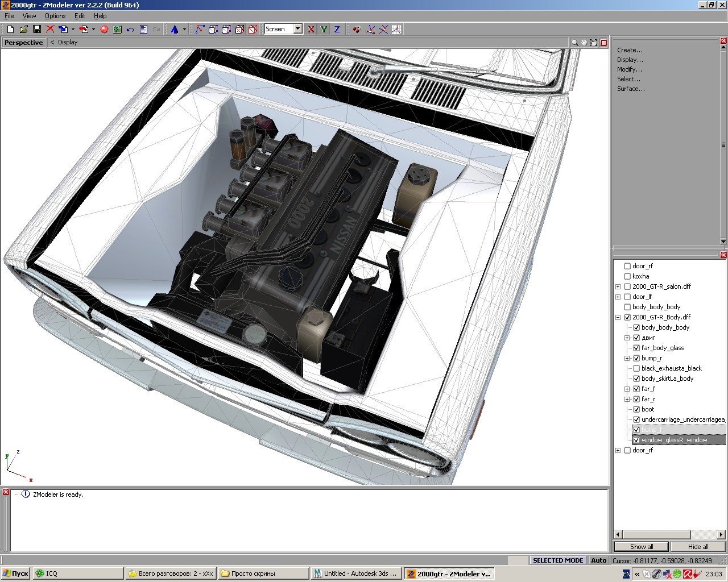The height and width of the screenshot is (582, 728).
Task: Check the black_exhausta_black visibility box
Action: (x=636, y=368)
